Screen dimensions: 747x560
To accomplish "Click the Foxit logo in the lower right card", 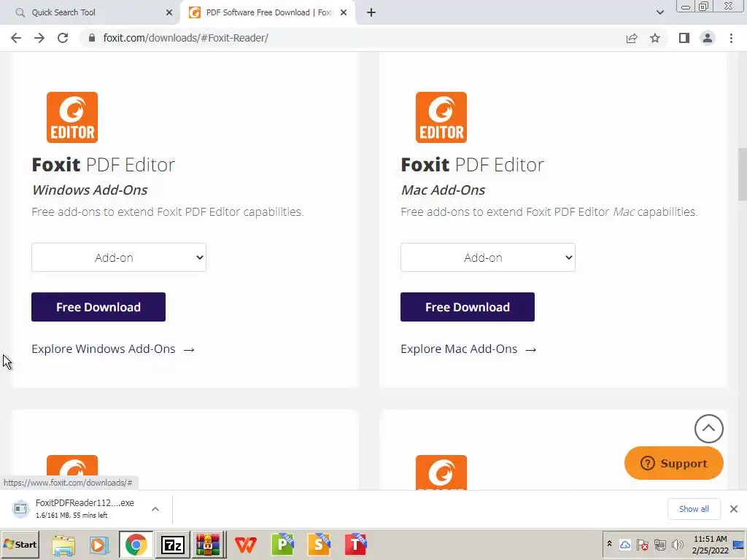I will [x=441, y=472].
